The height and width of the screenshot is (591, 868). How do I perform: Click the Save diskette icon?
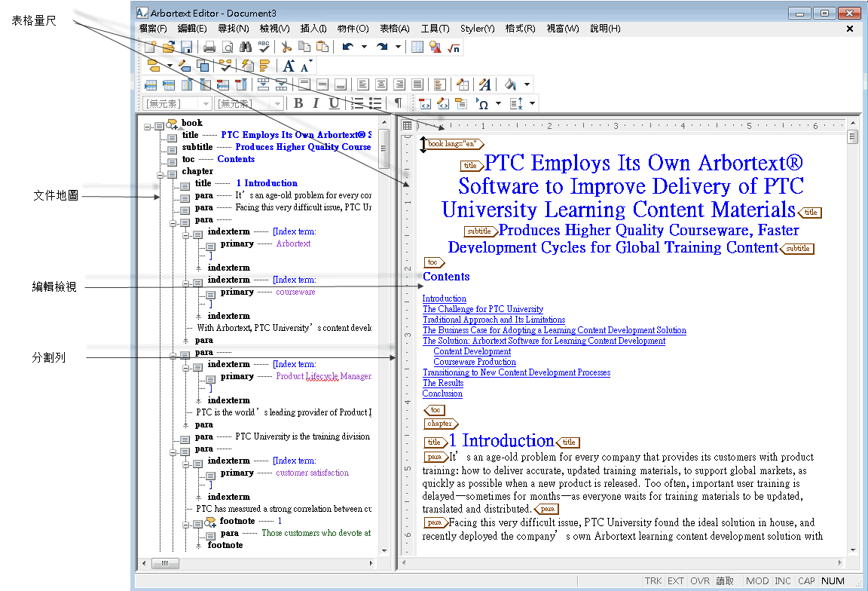tap(187, 47)
